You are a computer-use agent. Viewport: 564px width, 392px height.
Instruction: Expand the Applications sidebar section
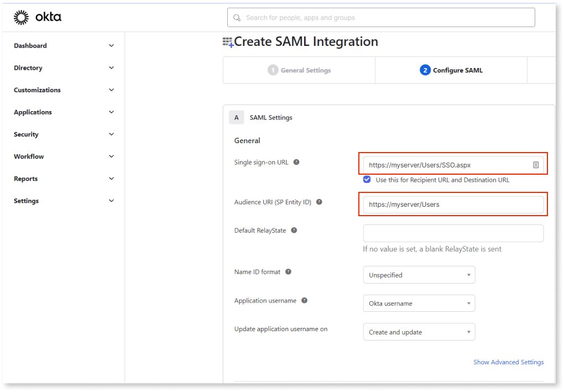(64, 112)
